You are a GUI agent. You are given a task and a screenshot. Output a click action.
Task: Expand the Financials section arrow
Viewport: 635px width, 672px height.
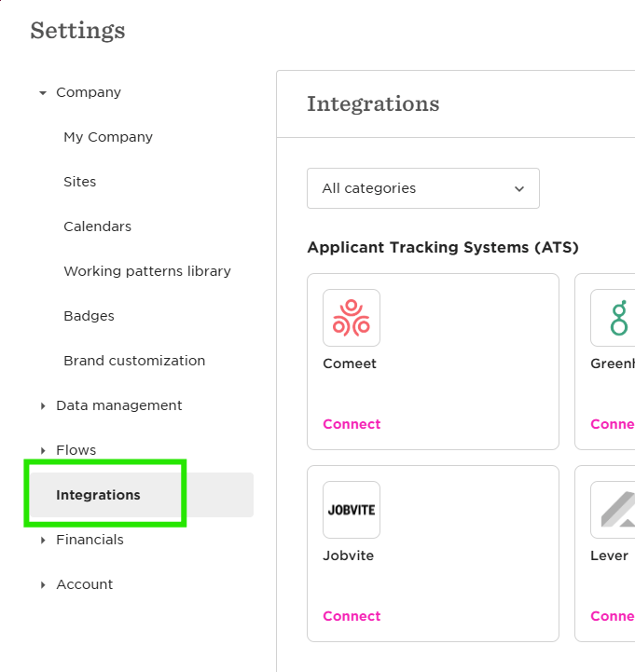pyautogui.click(x=43, y=540)
